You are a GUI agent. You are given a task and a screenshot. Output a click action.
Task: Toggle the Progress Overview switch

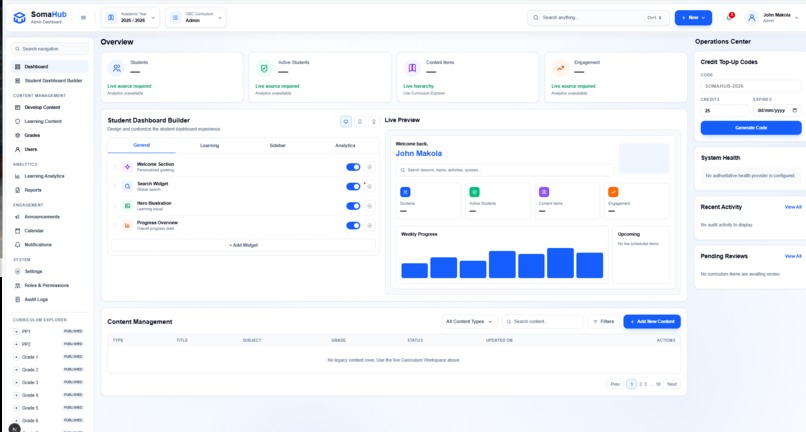tap(353, 226)
